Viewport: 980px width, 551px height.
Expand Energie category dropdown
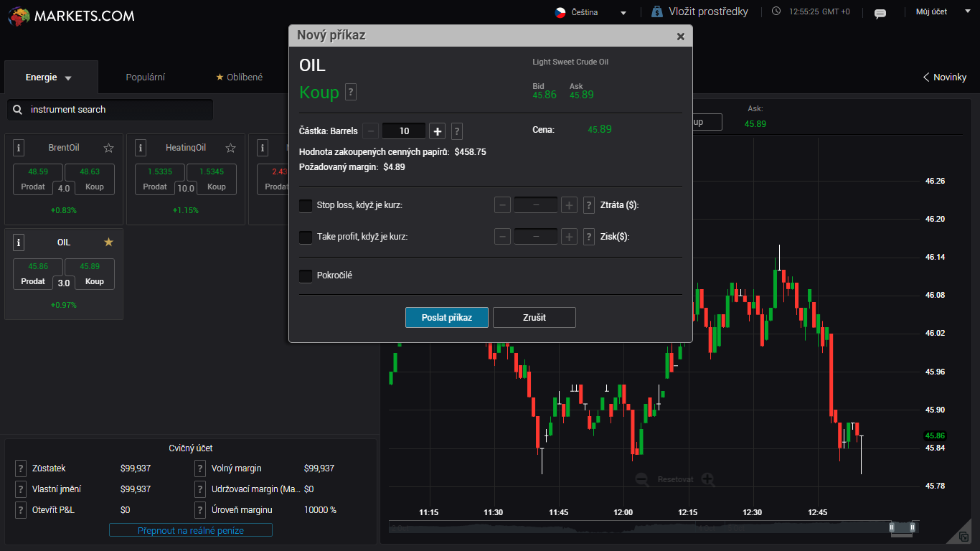(51, 77)
